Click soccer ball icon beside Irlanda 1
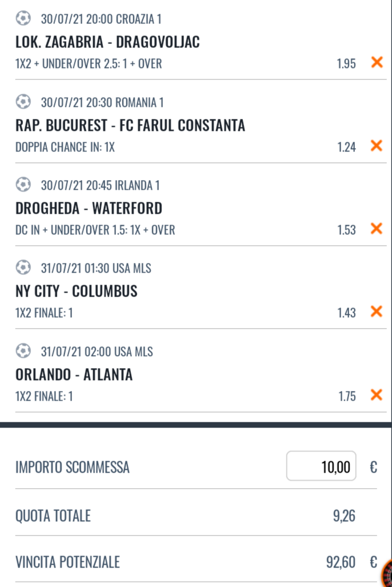This screenshot has width=392, height=587. click(x=23, y=185)
